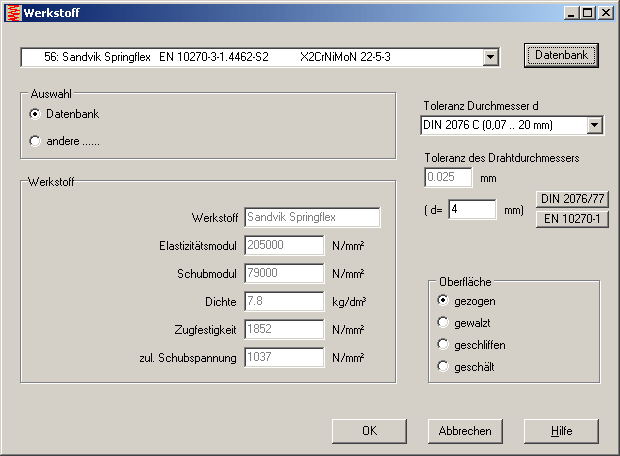Select the 'gezogen' surface option
Screen dimensions: 620x456
tap(444, 301)
